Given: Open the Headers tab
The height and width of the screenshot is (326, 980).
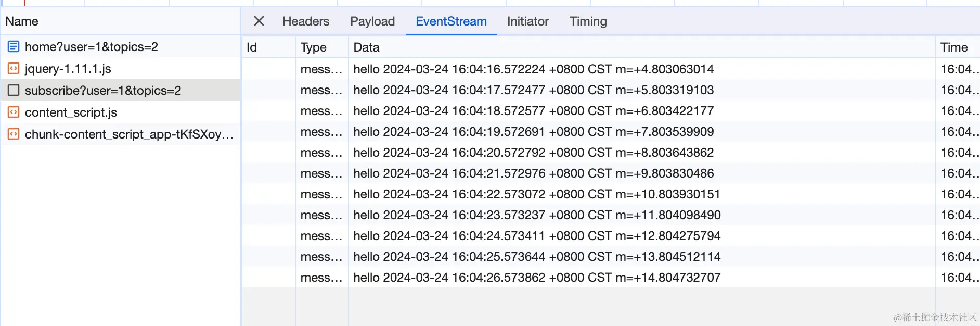Looking at the screenshot, I should pyautogui.click(x=306, y=21).
